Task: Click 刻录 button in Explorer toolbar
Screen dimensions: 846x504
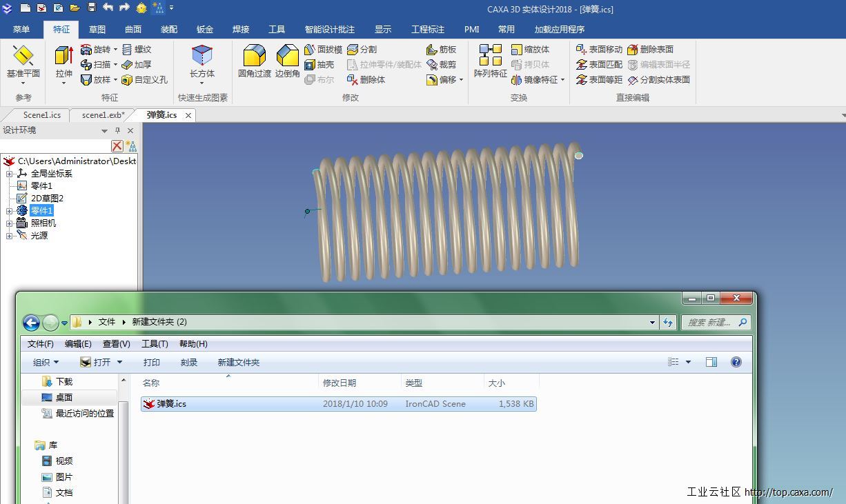Action: point(189,362)
